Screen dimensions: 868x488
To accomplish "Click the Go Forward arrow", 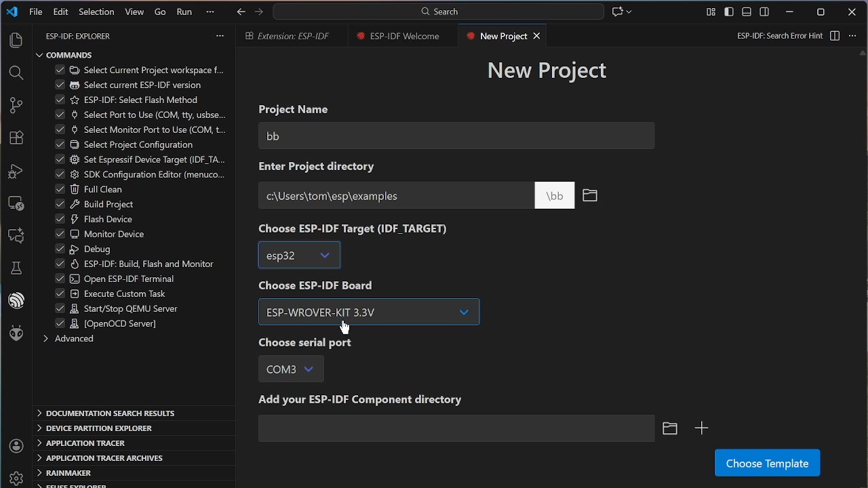I will tap(259, 12).
